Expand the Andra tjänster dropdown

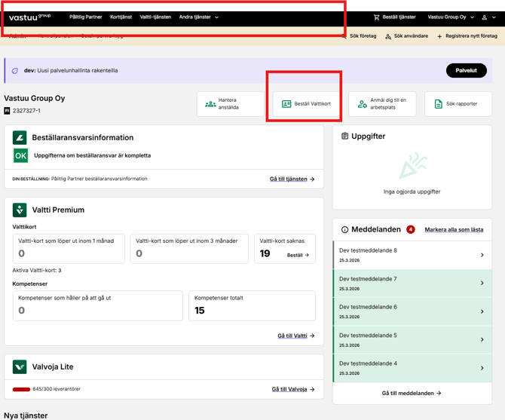click(199, 17)
